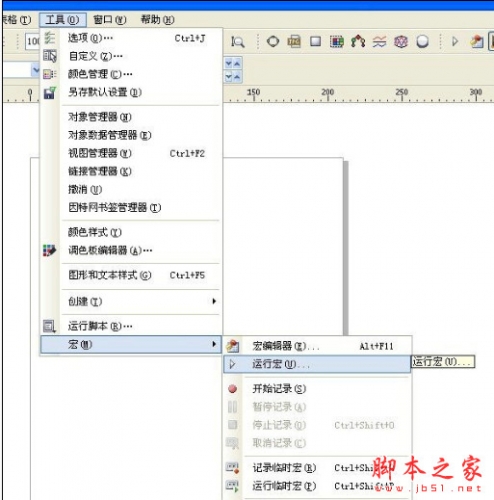Open the 窗口(W) menu

tap(110, 20)
